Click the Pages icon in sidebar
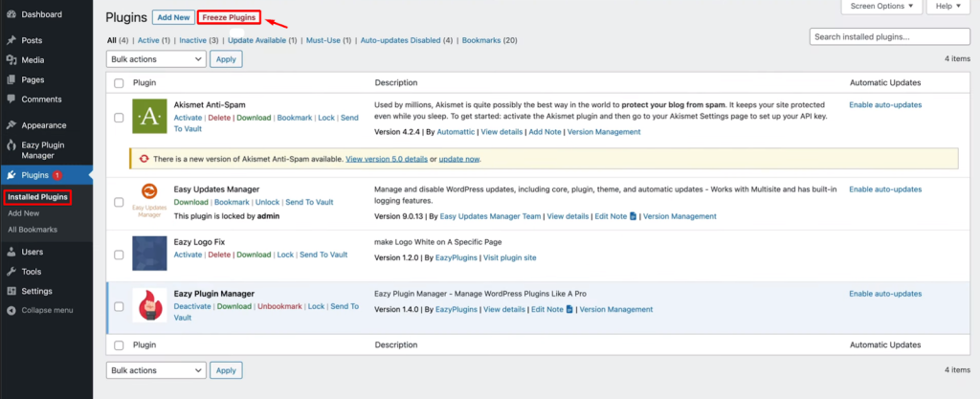This screenshot has width=980, height=399. click(x=11, y=80)
